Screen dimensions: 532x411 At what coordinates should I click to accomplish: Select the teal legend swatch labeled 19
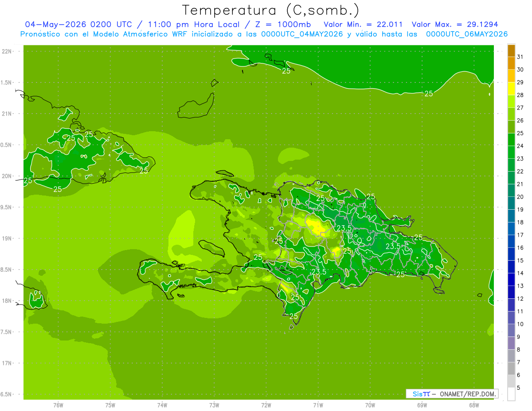(x=511, y=216)
